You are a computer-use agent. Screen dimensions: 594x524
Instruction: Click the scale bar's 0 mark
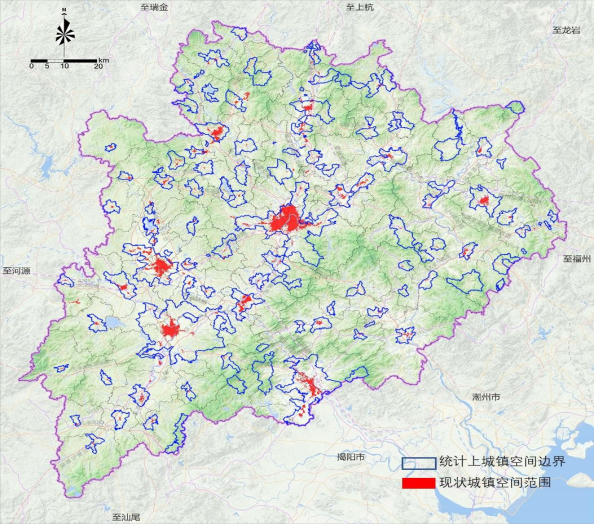pos(31,66)
